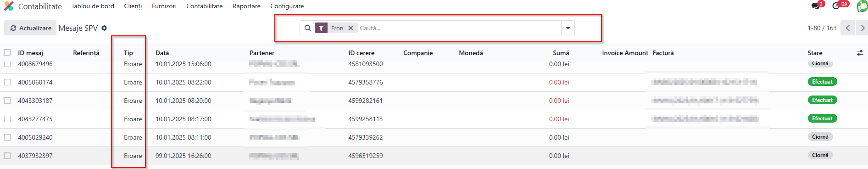
Task: Open message row 4037932397
Action: pyautogui.click(x=434, y=156)
